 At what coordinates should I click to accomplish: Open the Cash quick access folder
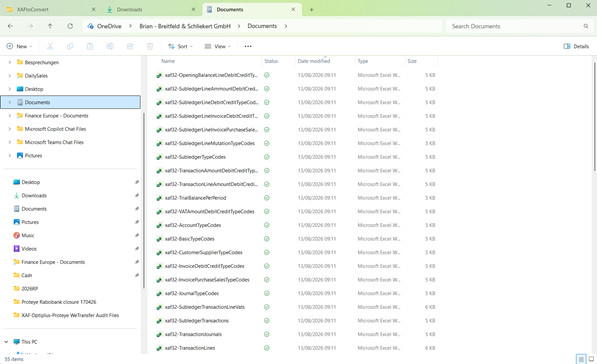(x=27, y=275)
